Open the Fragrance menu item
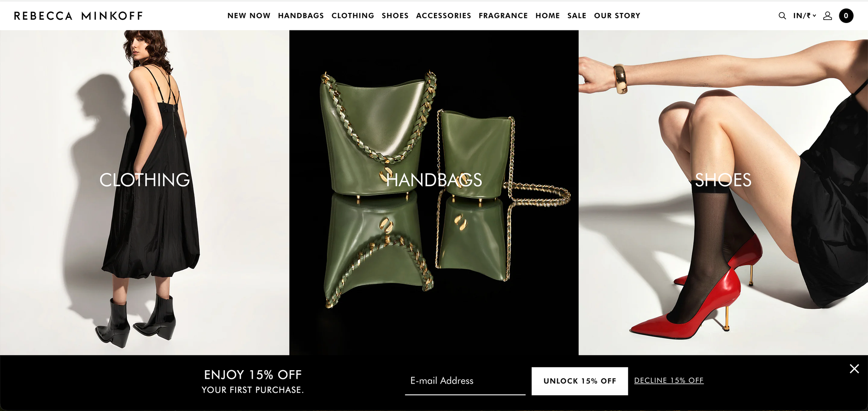 (503, 16)
